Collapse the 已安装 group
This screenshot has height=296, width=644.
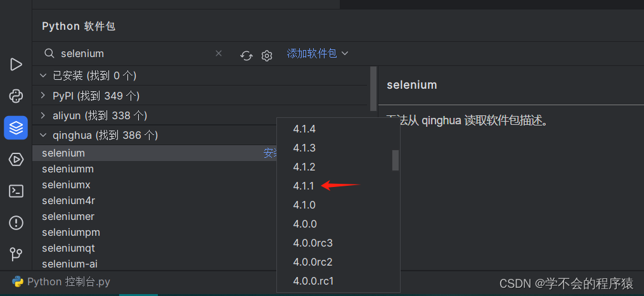(x=42, y=75)
